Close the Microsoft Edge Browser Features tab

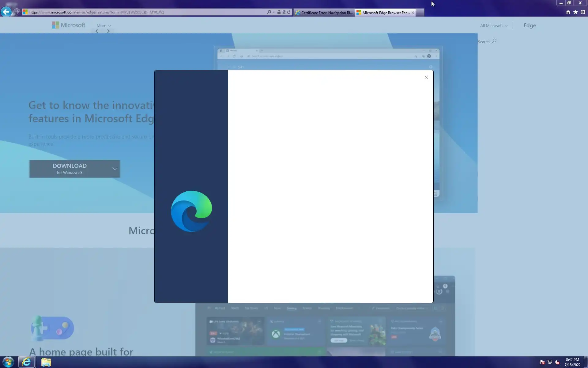(x=413, y=13)
